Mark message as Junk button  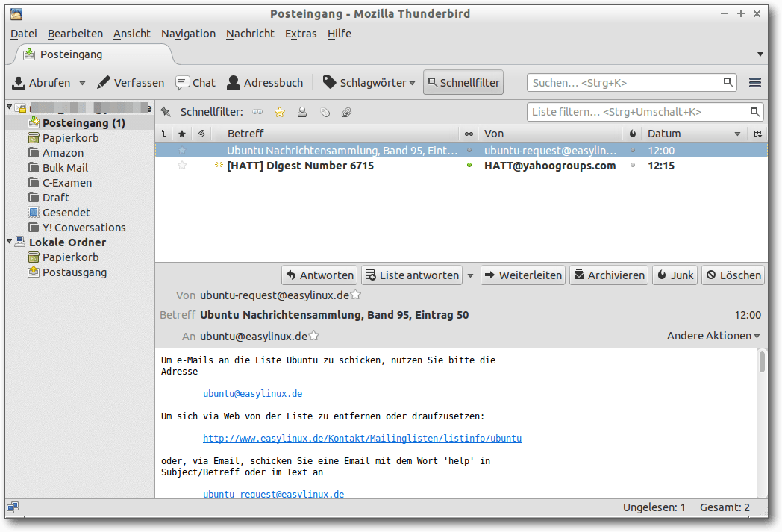[x=675, y=275]
